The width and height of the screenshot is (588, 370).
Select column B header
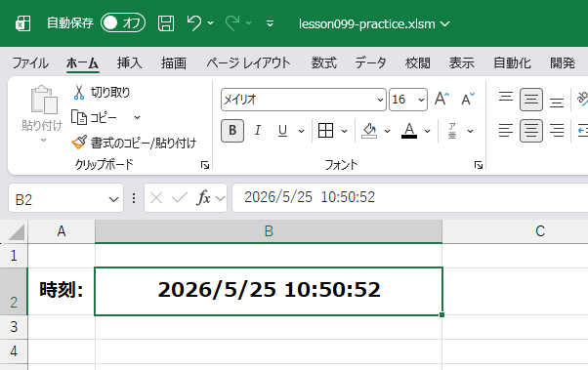tap(269, 231)
